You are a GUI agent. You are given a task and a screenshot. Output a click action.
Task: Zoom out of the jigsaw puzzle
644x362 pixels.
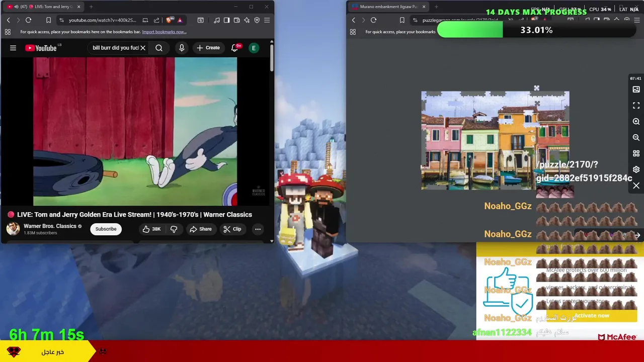[636, 137]
